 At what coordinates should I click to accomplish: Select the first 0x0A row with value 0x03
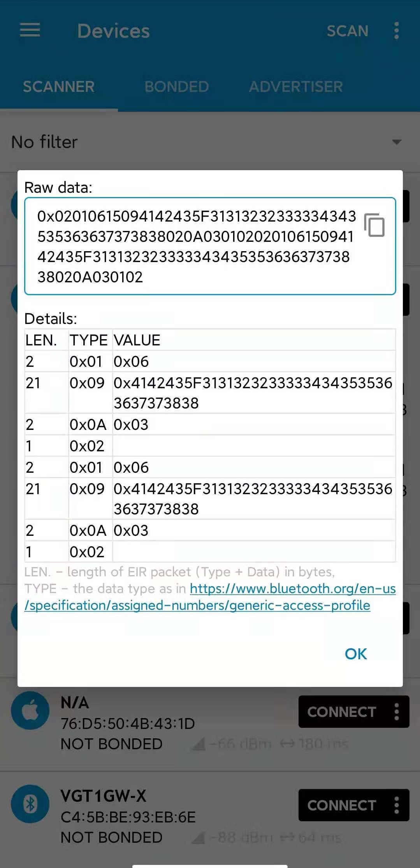[210, 424]
